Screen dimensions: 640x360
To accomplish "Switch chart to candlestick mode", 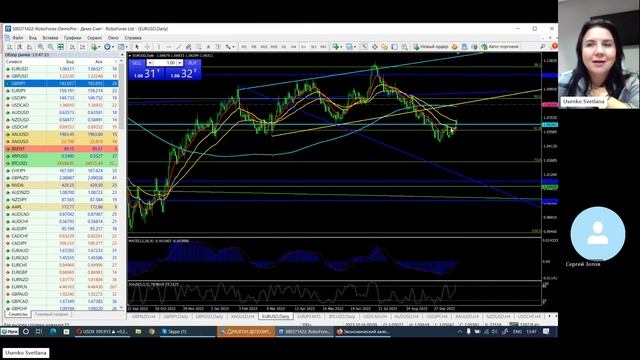I will click(x=19, y=47).
